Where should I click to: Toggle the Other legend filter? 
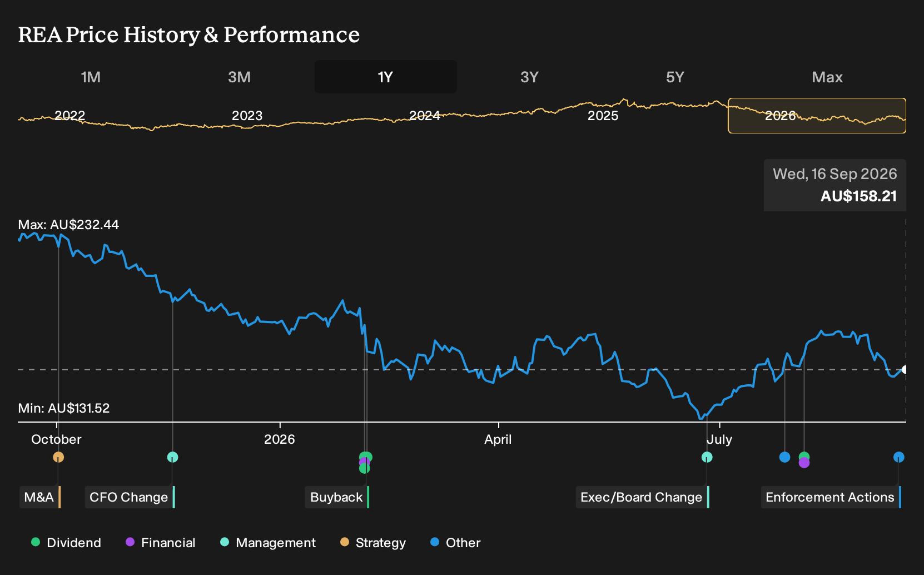[455, 543]
